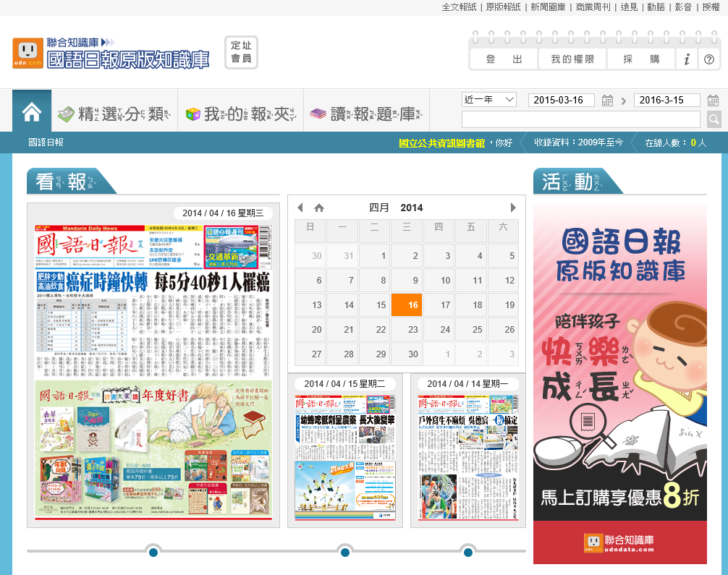728x575 pixels.
Task: Click the 採購 button
Action: 641,59
